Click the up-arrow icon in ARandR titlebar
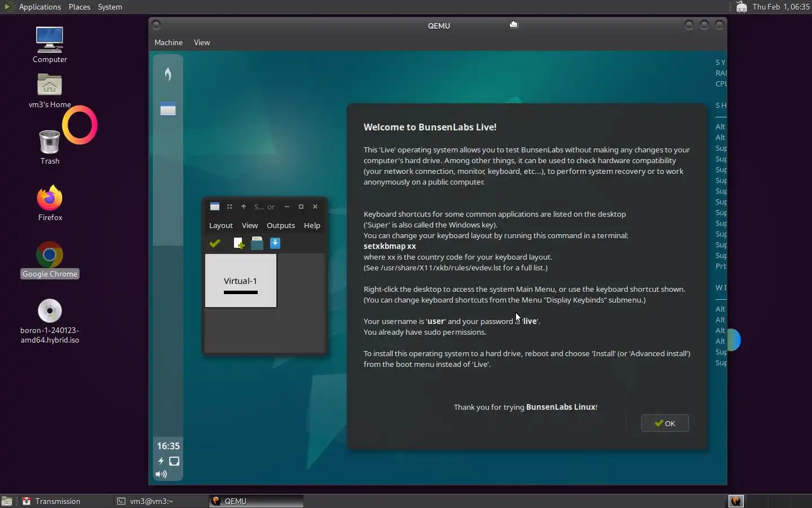 (x=244, y=207)
